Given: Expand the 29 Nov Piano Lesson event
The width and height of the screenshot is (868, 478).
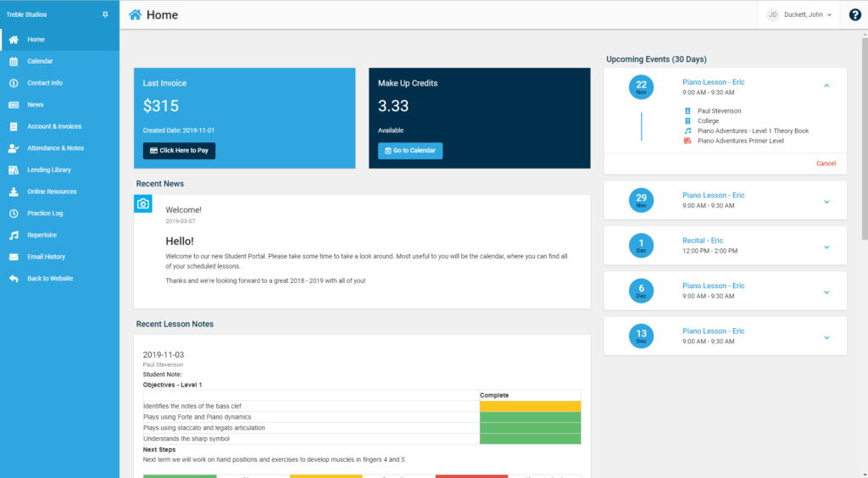Looking at the screenshot, I should click(x=826, y=202).
